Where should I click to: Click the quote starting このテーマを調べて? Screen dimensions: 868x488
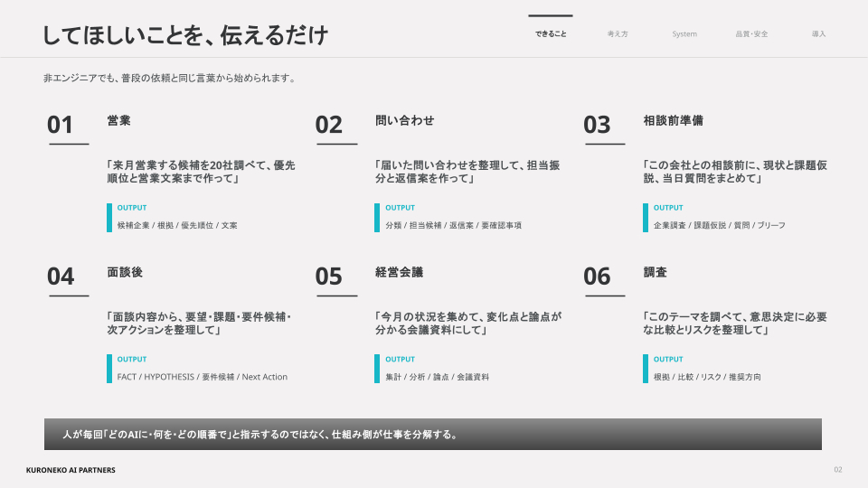coord(735,324)
